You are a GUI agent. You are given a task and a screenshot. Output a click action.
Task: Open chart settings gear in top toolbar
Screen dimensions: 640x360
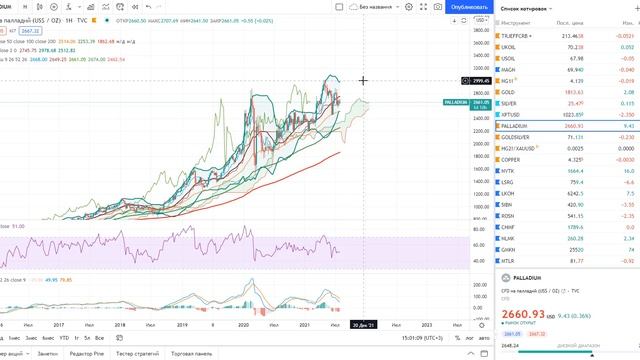tap(409, 7)
